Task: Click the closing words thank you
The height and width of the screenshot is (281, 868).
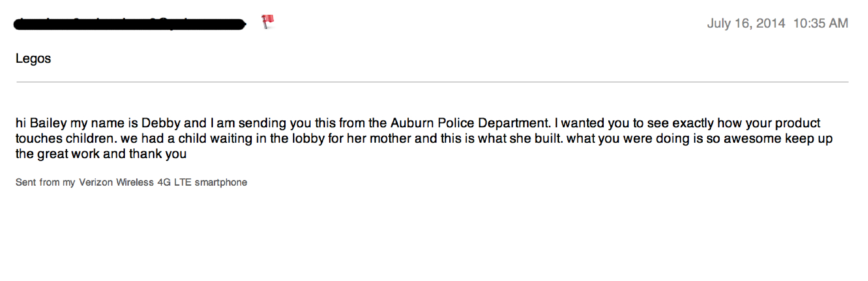Action: pos(158,154)
